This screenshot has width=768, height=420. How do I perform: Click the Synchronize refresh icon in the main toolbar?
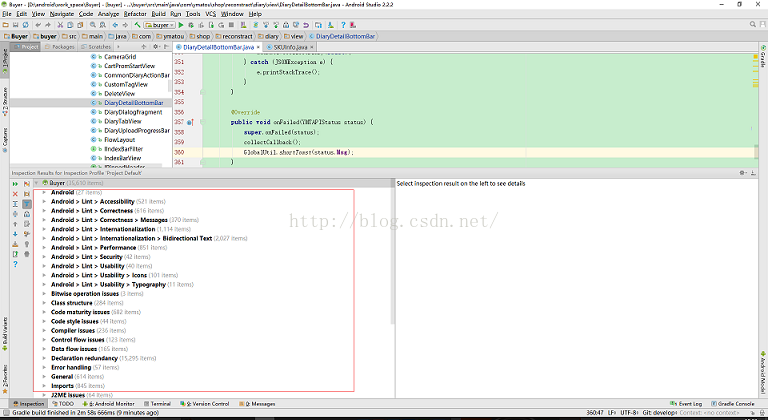(25, 25)
